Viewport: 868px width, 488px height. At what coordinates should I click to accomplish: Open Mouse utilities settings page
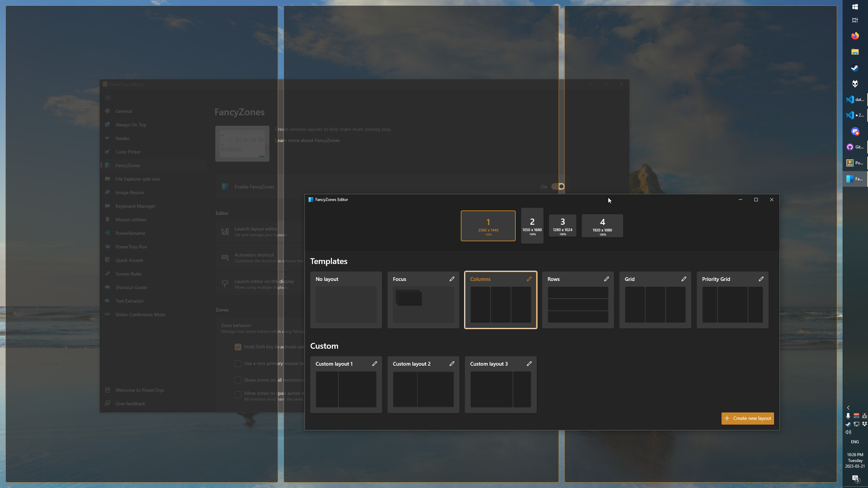pyautogui.click(x=154, y=220)
